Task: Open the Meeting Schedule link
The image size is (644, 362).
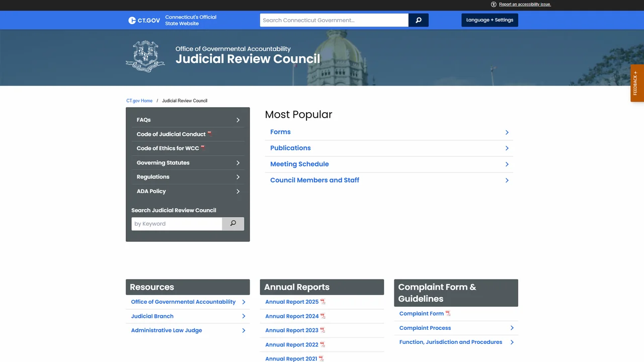Action: [299, 164]
